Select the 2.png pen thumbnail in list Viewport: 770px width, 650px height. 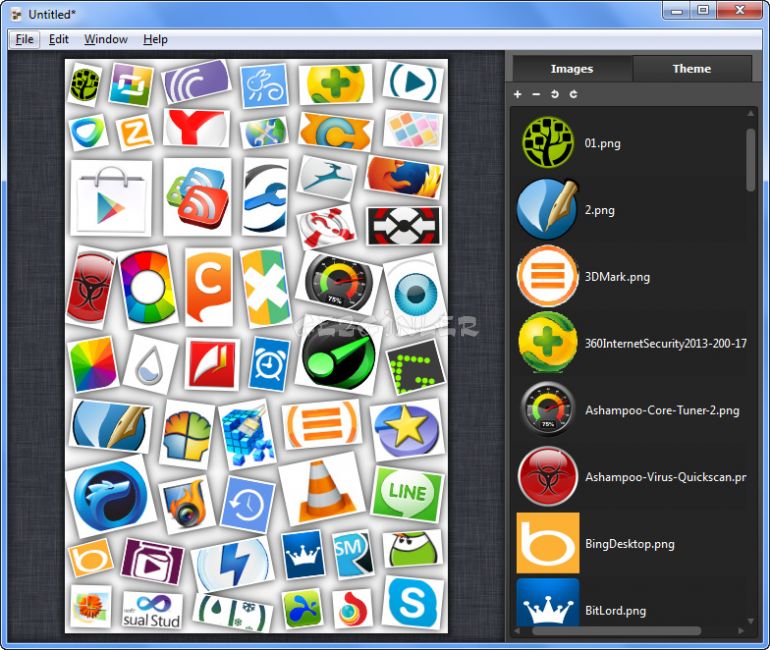click(x=547, y=210)
